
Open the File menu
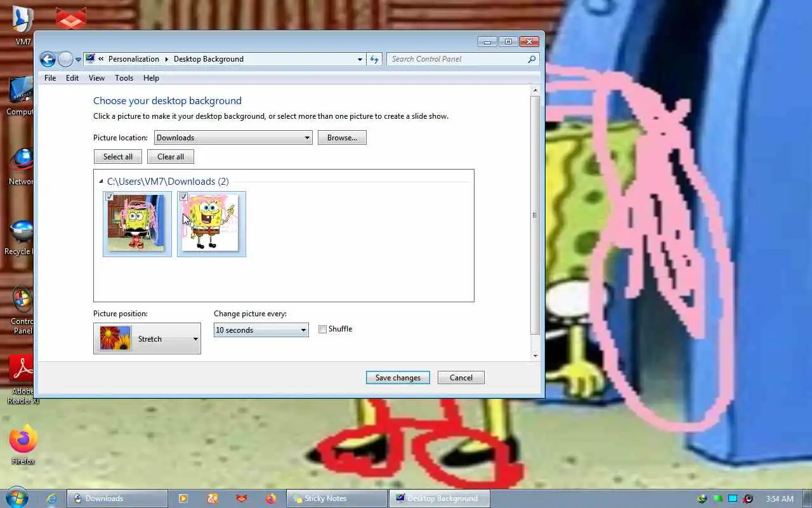pyautogui.click(x=50, y=78)
